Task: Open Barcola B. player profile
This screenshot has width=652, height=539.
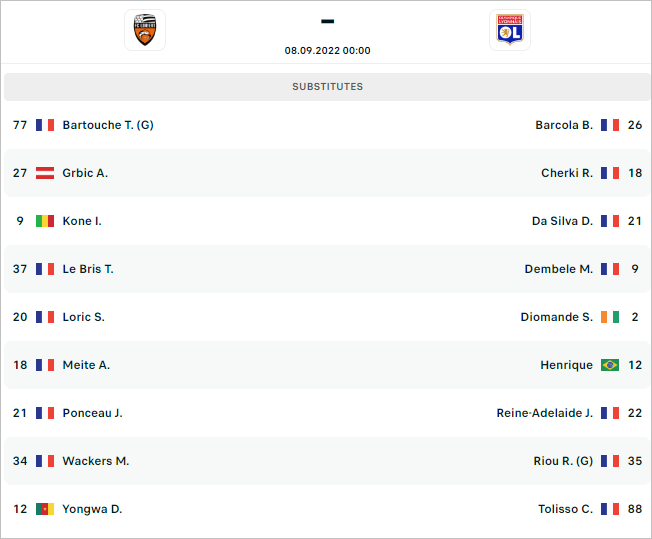Action: (x=564, y=125)
